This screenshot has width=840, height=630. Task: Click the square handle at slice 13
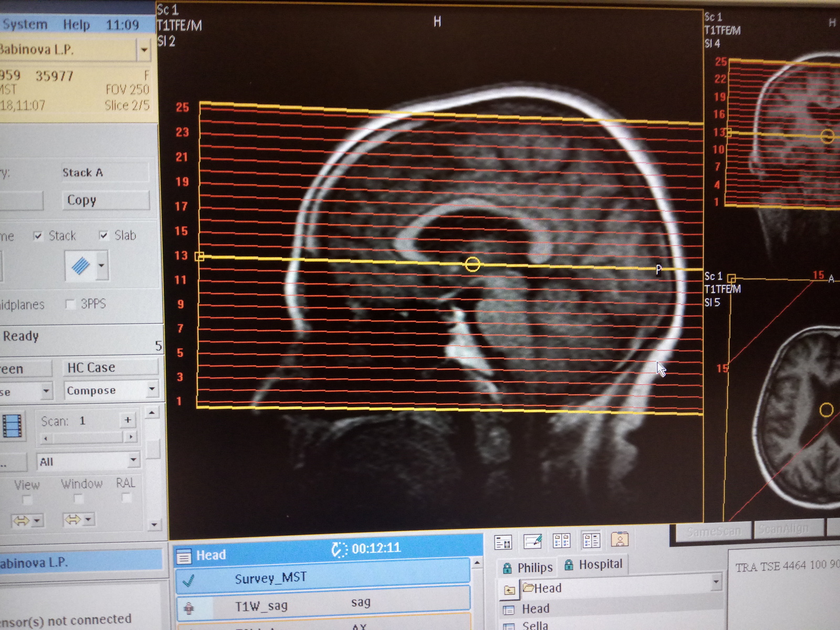199,257
